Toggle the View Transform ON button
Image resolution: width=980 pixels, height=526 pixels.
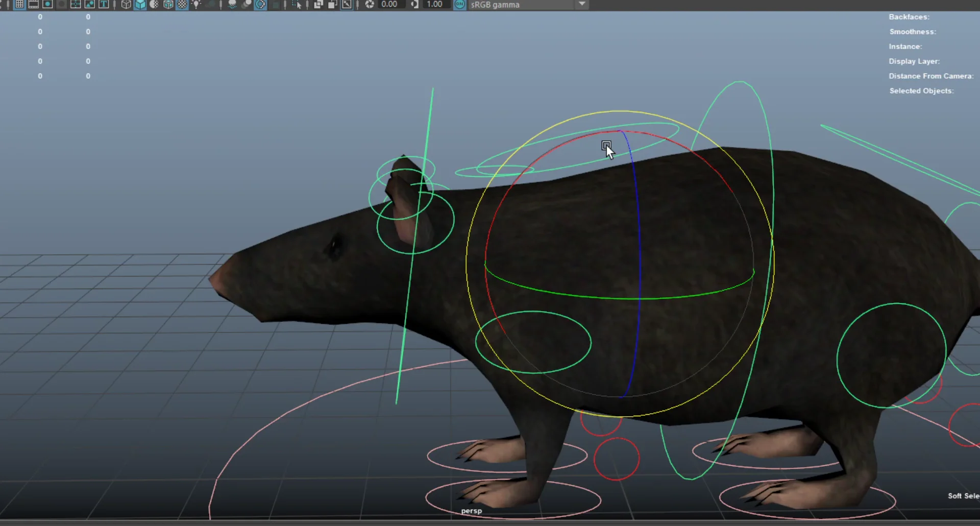coord(460,4)
